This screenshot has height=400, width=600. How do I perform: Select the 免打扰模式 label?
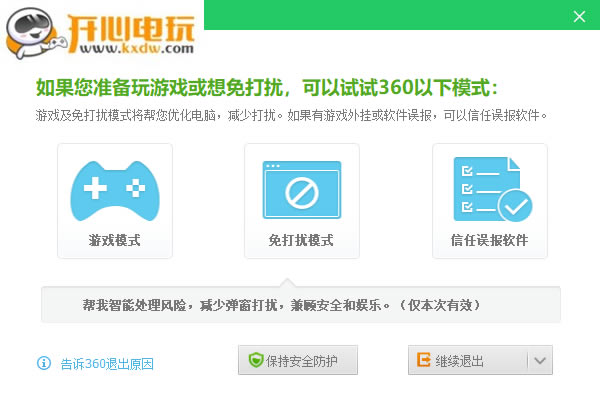[x=301, y=241]
